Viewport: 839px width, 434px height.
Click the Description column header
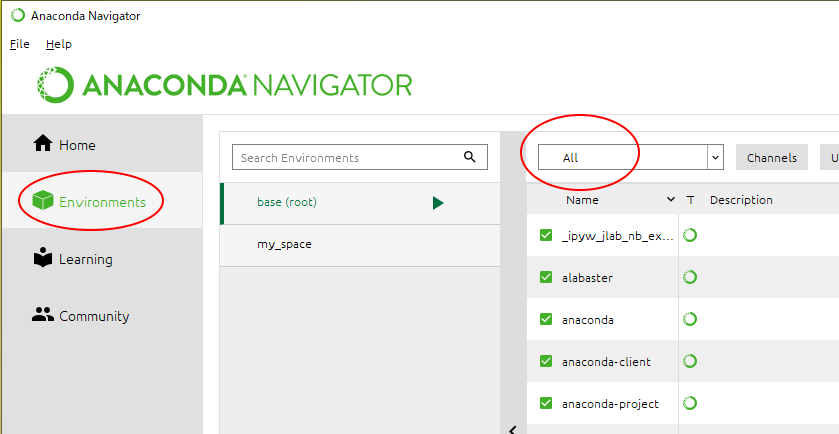click(x=741, y=200)
